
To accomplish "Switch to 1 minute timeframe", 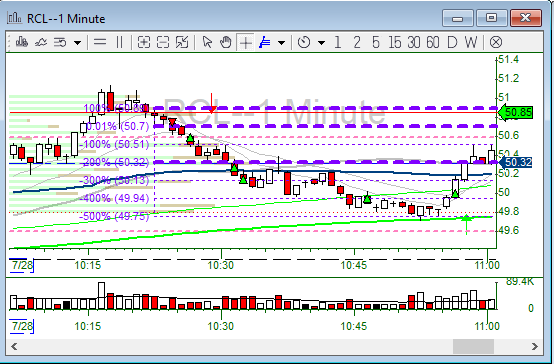I will point(337,42).
